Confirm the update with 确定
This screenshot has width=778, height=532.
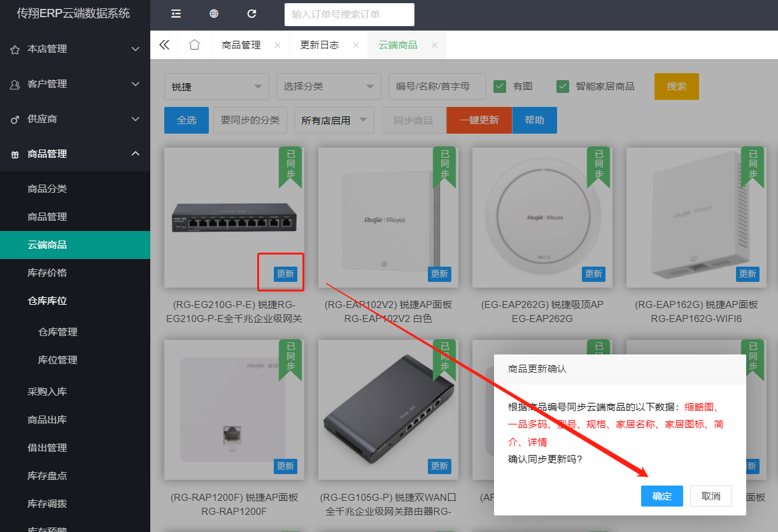[x=662, y=496]
